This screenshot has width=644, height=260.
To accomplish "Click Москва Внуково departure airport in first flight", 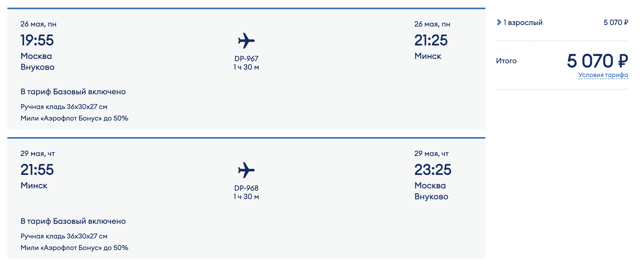I will 37,61.
